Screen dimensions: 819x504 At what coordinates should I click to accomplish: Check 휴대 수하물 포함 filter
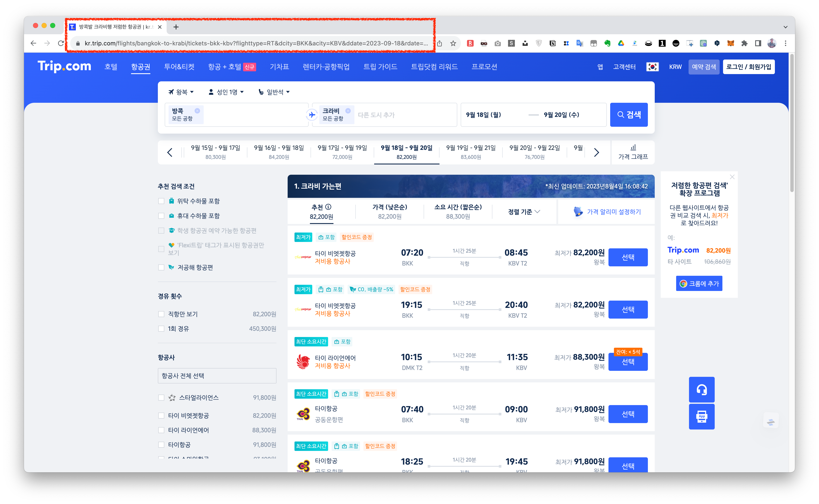[161, 216]
